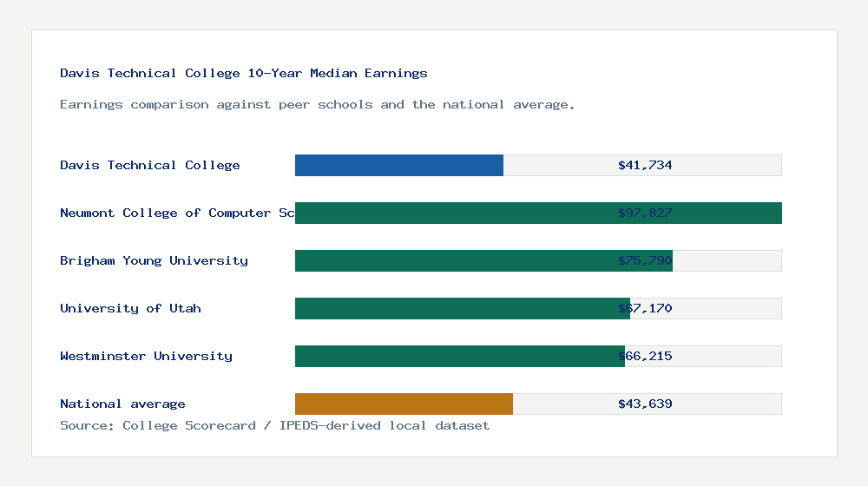Select the $66,215 value
Viewport: 868px width, 486px height.
point(645,356)
